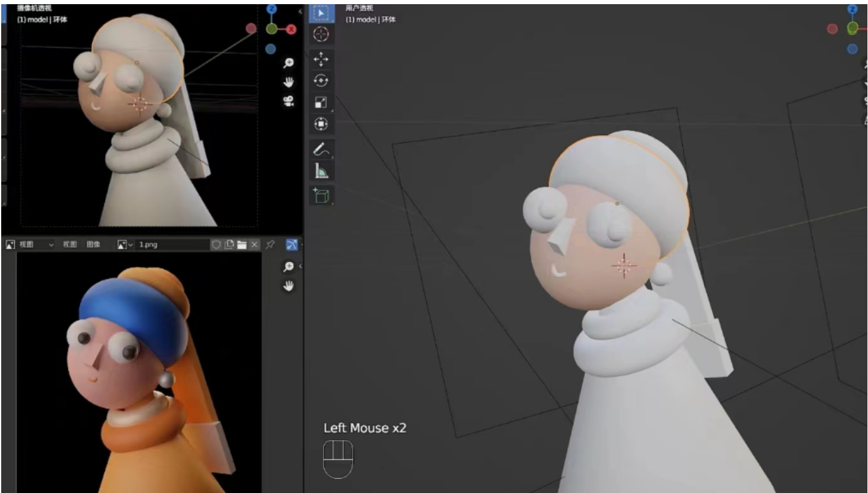Click new image copy icon beside 1.png

pos(229,244)
